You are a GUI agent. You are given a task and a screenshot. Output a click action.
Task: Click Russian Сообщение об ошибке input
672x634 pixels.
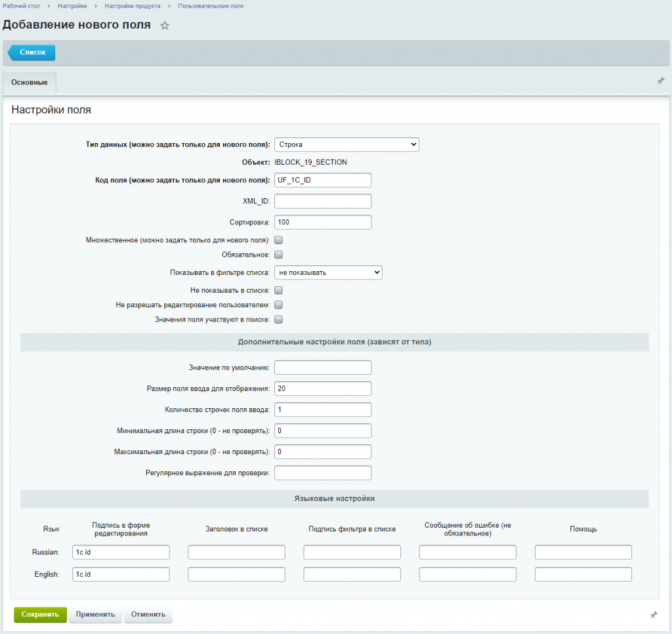[x=467, y=552]
